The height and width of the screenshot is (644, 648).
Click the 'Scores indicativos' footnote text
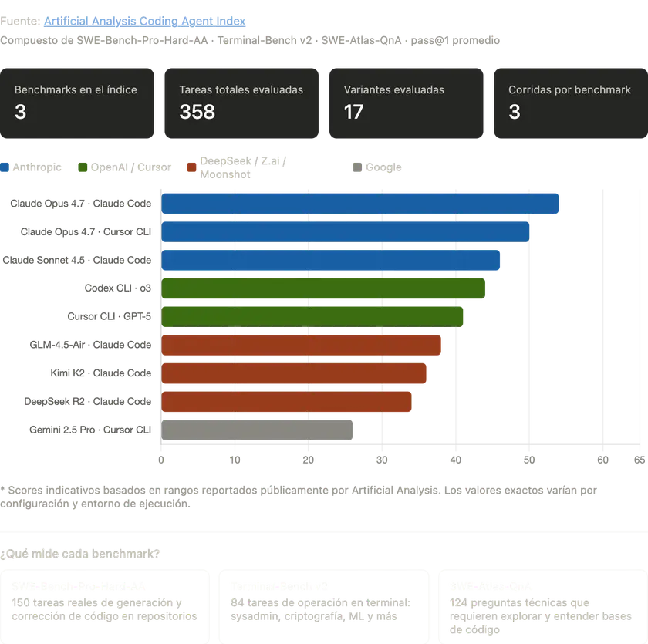299,497
